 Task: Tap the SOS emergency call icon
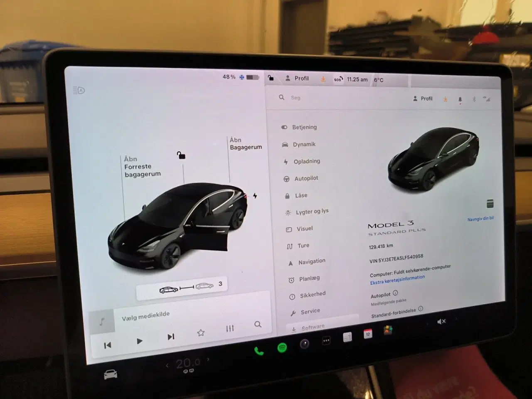(x=338, y=79)
